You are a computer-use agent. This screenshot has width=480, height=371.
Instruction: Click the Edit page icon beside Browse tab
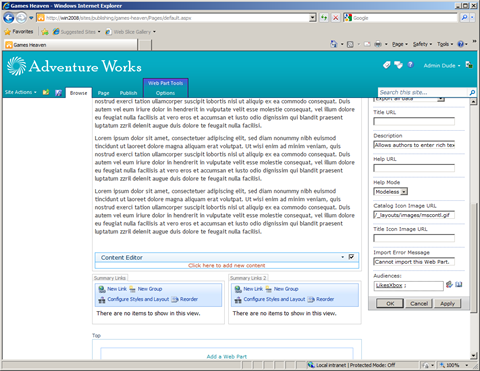click(58, 93)
